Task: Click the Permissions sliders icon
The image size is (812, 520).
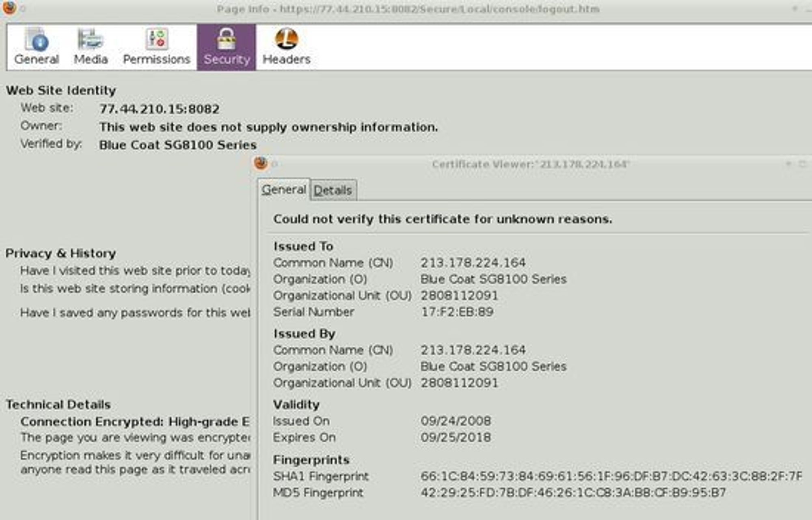Action: click(x=157, y=39)
